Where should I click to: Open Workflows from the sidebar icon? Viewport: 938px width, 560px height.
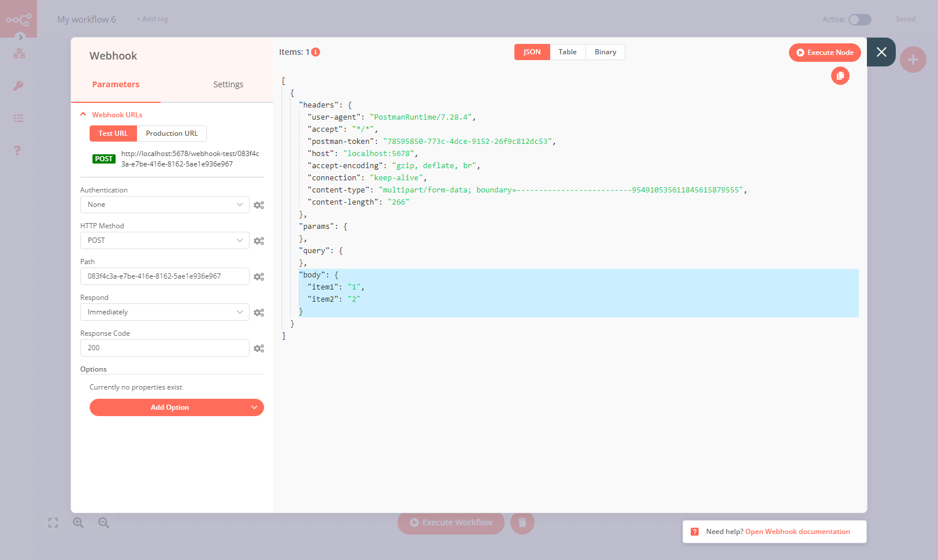[19, 54]
